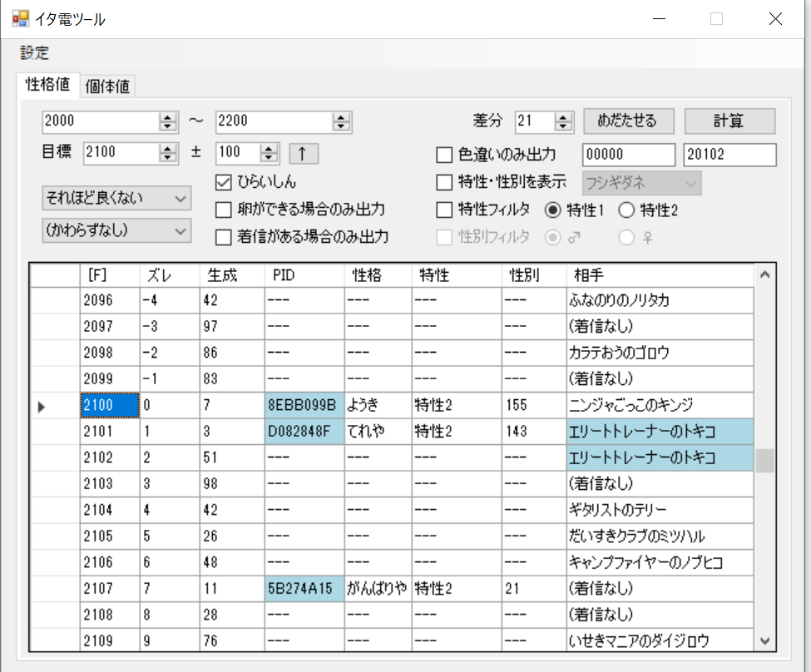Click the 性格 column header
The image size is (811, 672).
point(378,275)
